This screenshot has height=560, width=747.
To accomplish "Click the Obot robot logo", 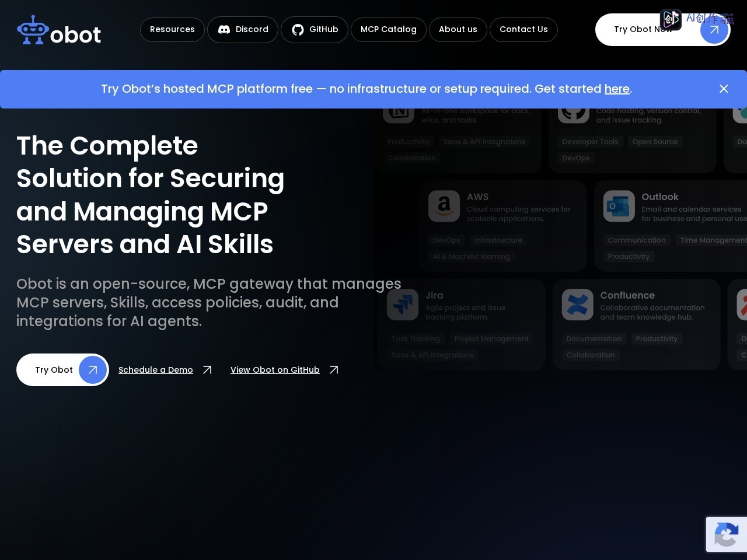I will 58,30.
